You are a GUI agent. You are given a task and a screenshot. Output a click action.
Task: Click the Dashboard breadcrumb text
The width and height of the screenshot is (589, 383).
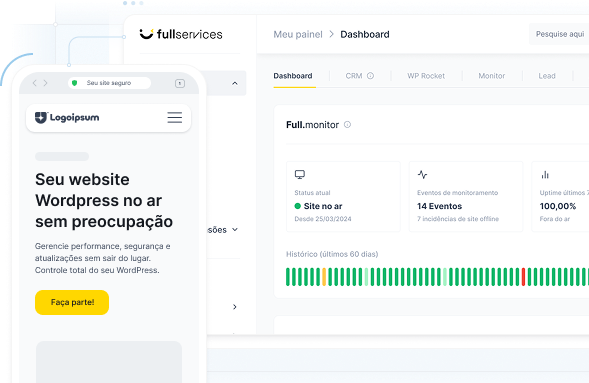click(365, 35)
